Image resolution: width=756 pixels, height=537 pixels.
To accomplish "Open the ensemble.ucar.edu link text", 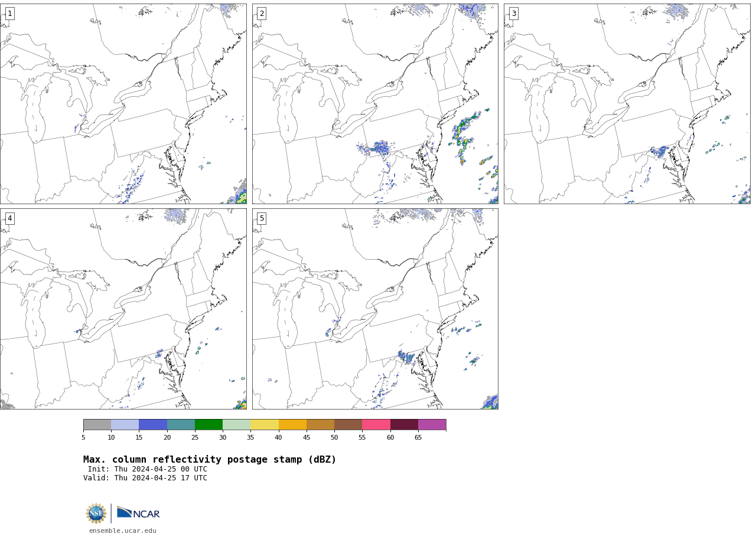I will pos(123,531).
